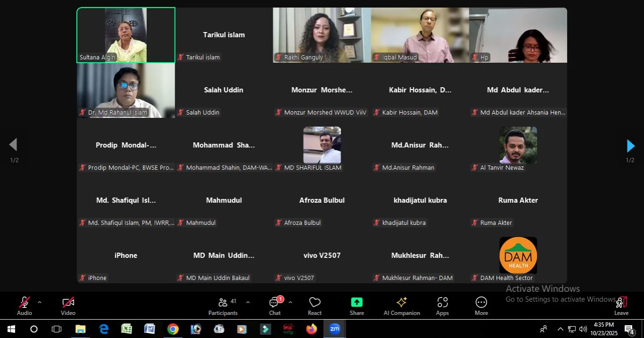644x338 pixels.
Task: Open the Apps menu
Action: 442,306
